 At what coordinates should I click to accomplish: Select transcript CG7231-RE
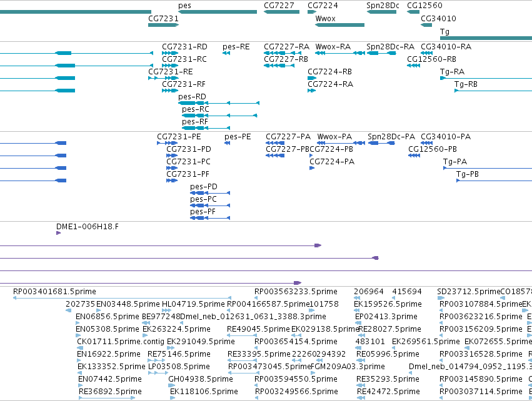pyautogui.click(x=170, y=72)
